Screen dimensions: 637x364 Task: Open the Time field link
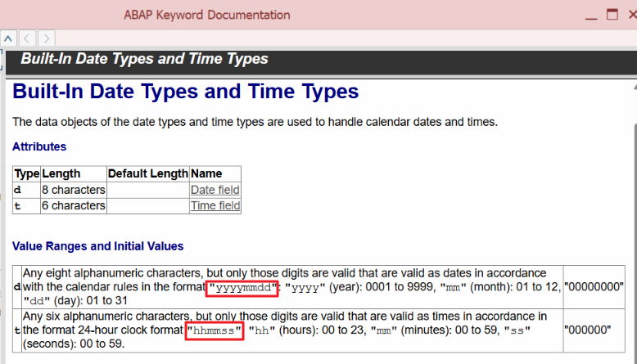(x=215, y=206)
